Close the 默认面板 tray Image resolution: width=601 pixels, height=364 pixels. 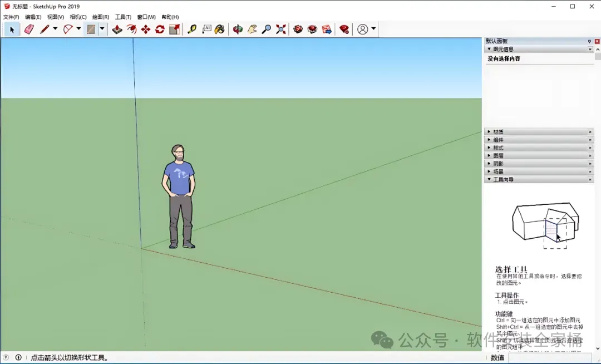(597, 41)
